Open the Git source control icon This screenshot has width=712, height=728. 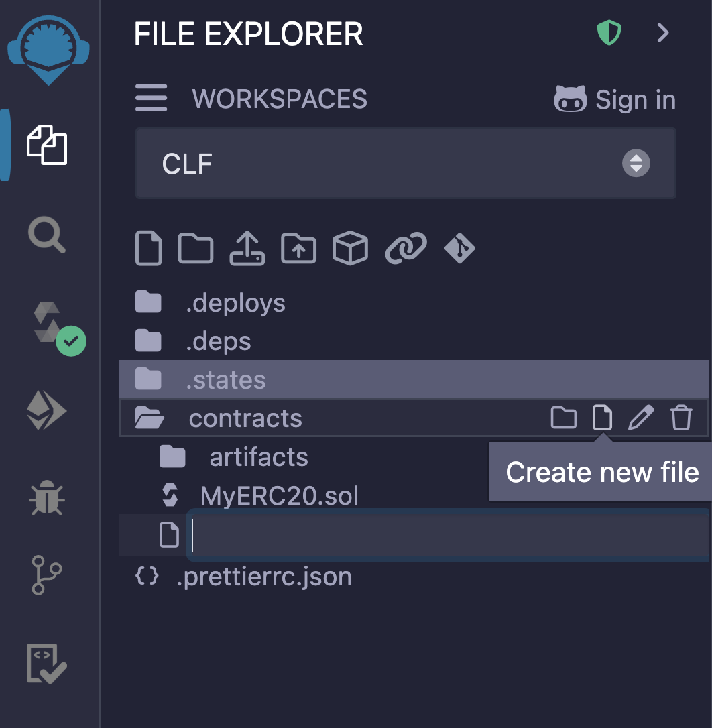click(47, 574)
